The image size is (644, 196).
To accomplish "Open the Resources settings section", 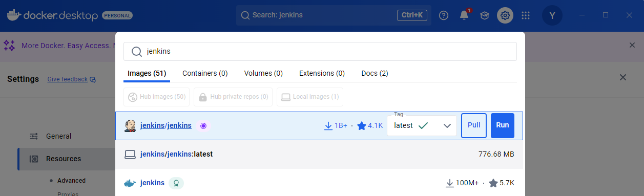I will (x=66, y=159).
